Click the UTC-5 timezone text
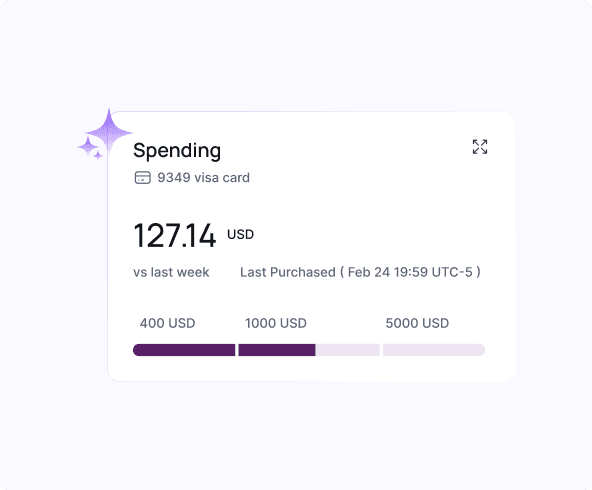The image size is (592, 490). 452,272
